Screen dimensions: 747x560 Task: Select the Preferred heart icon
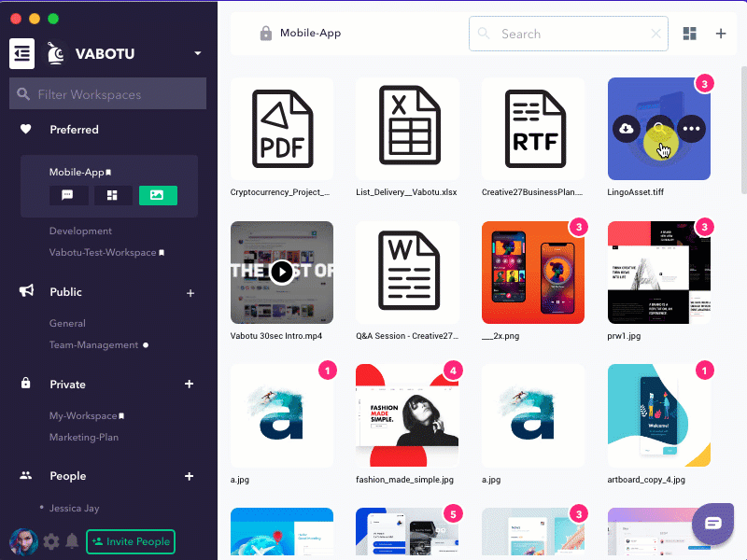tap(26, 129)
